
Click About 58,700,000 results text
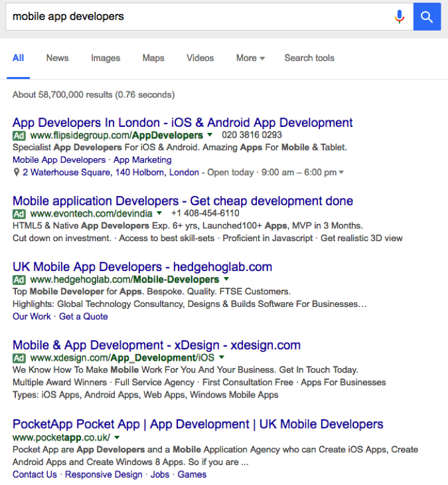coord(94,94)
